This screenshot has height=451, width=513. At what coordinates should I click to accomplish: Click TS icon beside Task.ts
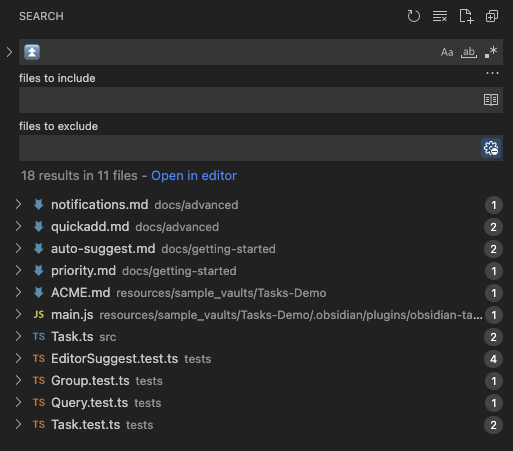[39, 336]
